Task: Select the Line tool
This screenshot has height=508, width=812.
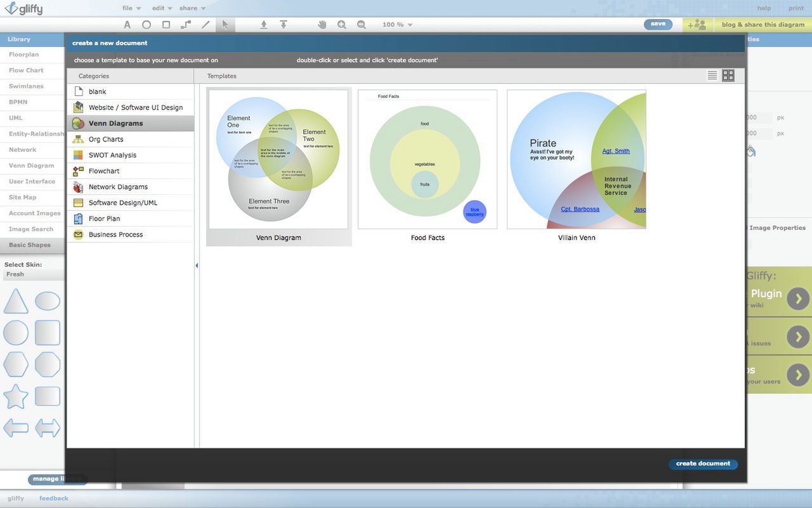Action: tap(206, 25)
